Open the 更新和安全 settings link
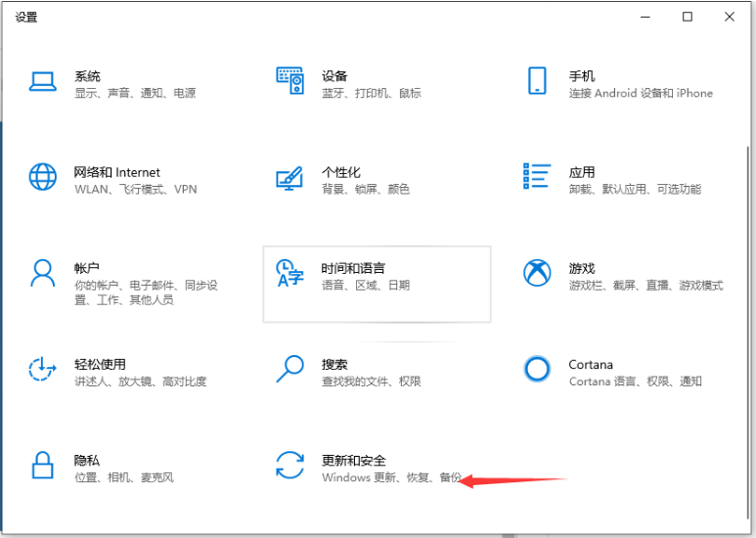 click(x=354, y=460)
